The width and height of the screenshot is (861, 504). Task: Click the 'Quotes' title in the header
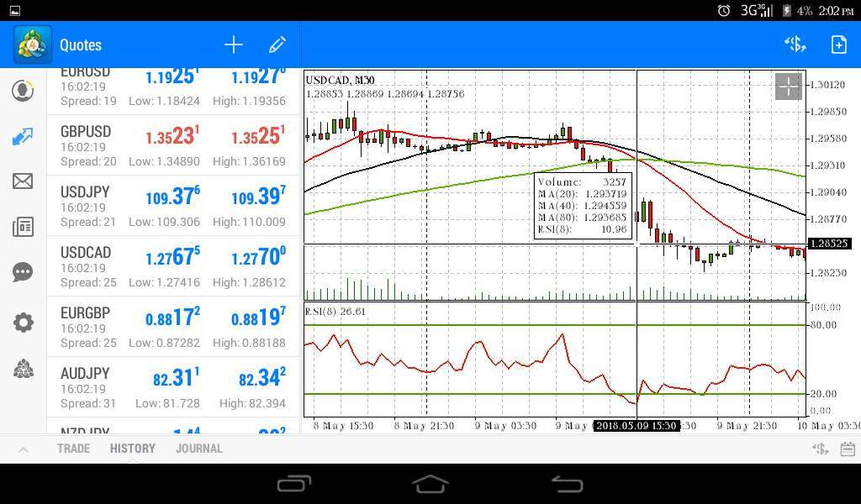pyautogui.click(x=81, y=45)
